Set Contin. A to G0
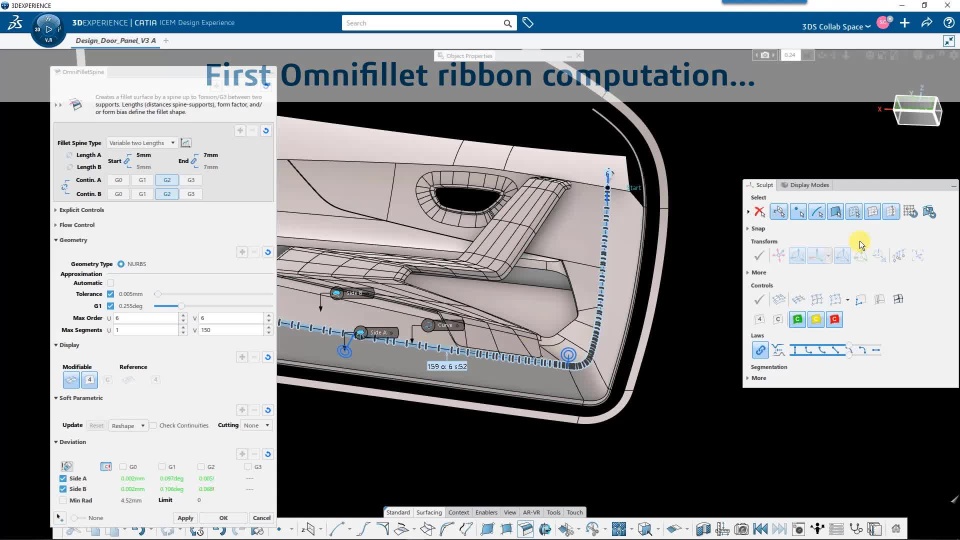The image size is (960, 540). pos(118,180)
